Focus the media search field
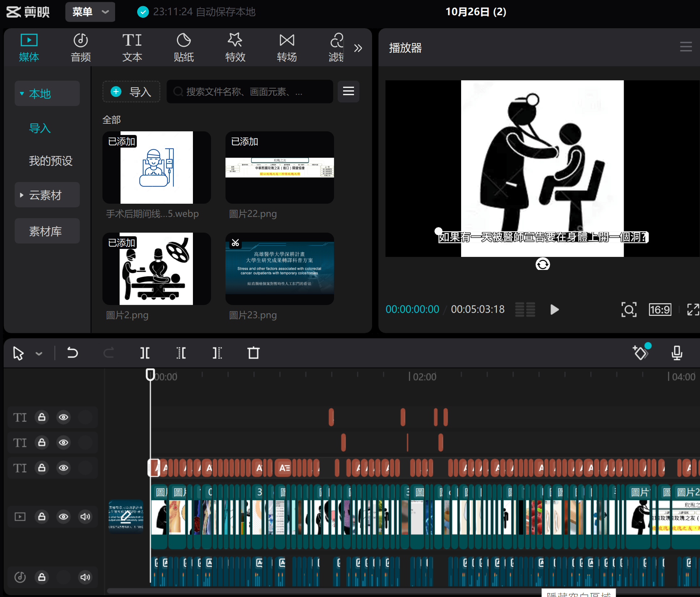 coord(250,92)
